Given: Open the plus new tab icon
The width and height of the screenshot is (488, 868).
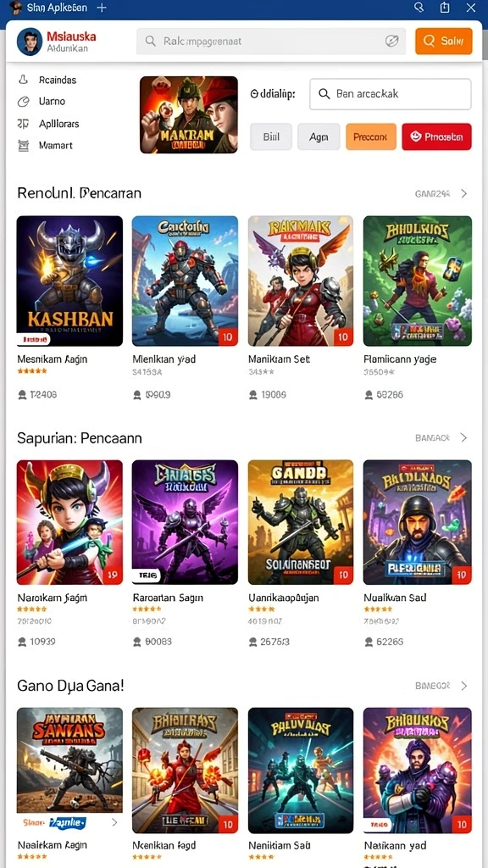Looking at the screenshot, I should 102,8.
